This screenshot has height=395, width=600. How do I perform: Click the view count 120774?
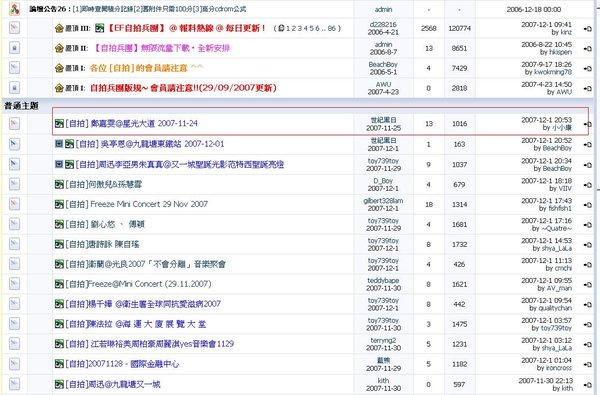click(x=460, y=28)
